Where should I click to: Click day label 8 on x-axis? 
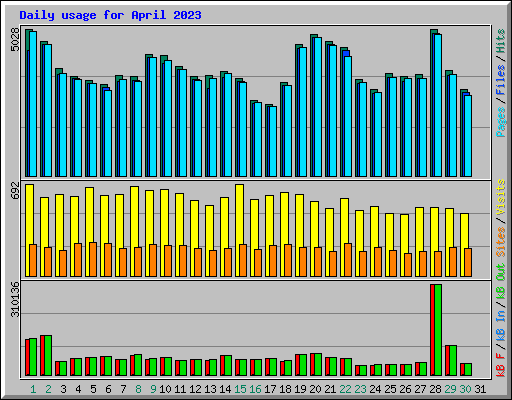coord(138,389)
